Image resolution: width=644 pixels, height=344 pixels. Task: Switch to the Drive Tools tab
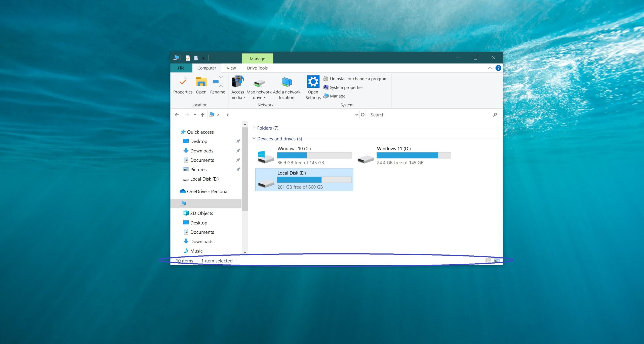257,68
